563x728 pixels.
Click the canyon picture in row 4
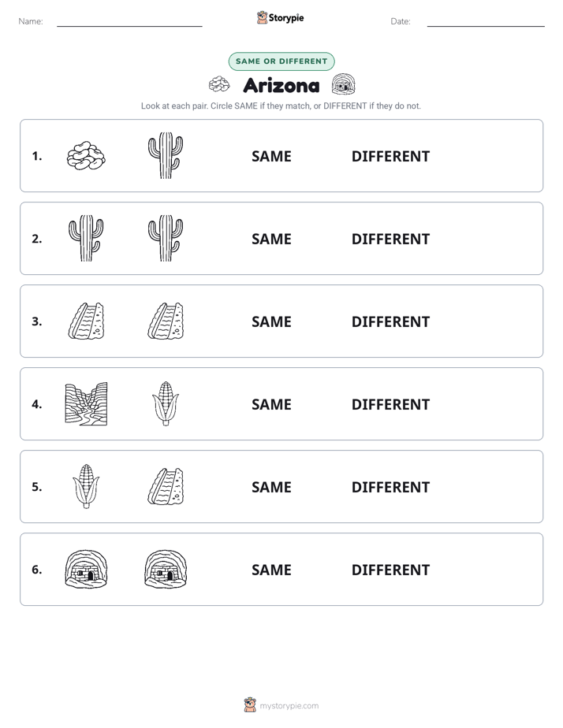[x=86, y=404]
